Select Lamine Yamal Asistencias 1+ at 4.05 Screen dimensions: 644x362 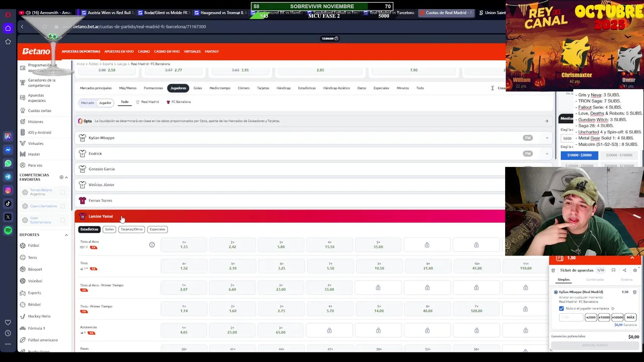(184, 330)
